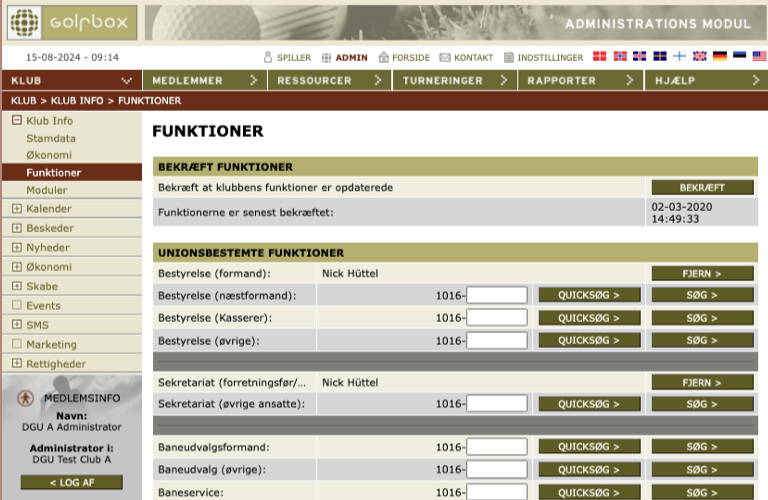Click the empty box beside Events
Viewport: 768px width, 500px height.
tap(17, 305)
